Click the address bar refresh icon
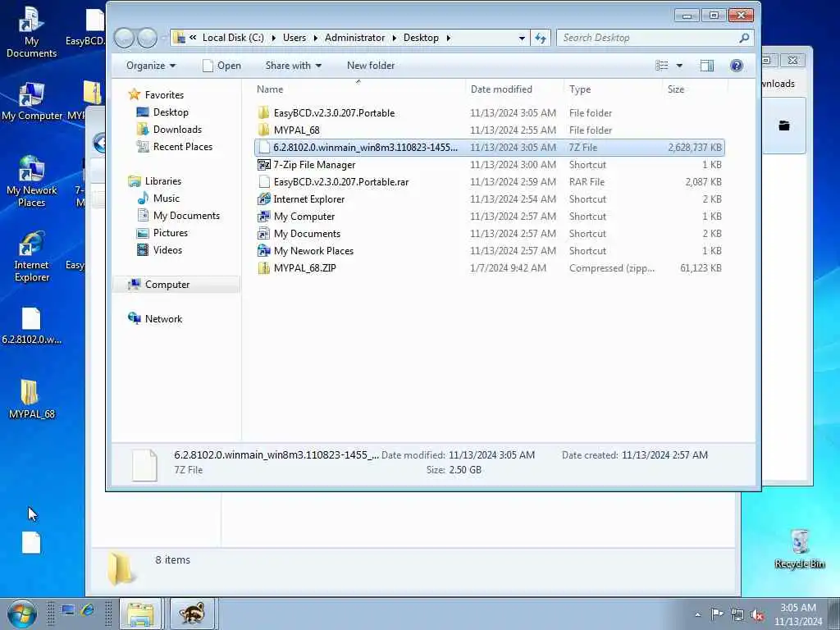Image resolution: width=840 pixels, height=630 pixels. coord(541,38)
